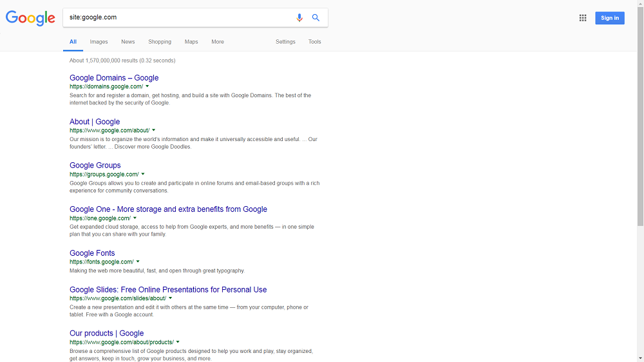Click the https://www.google.com/about/ URL text
Viewport: 644px width, 362px height.
pyautogui.click(x=109, y=131)
